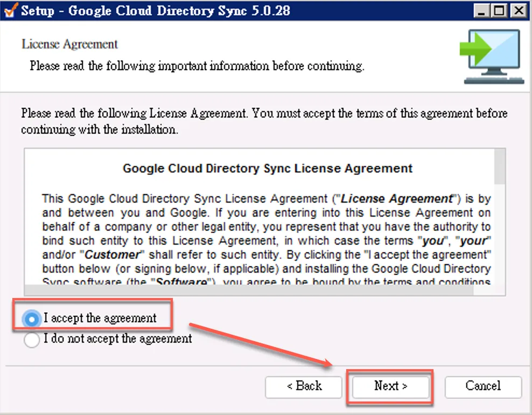Minimize the Setup window

(481, 11)
